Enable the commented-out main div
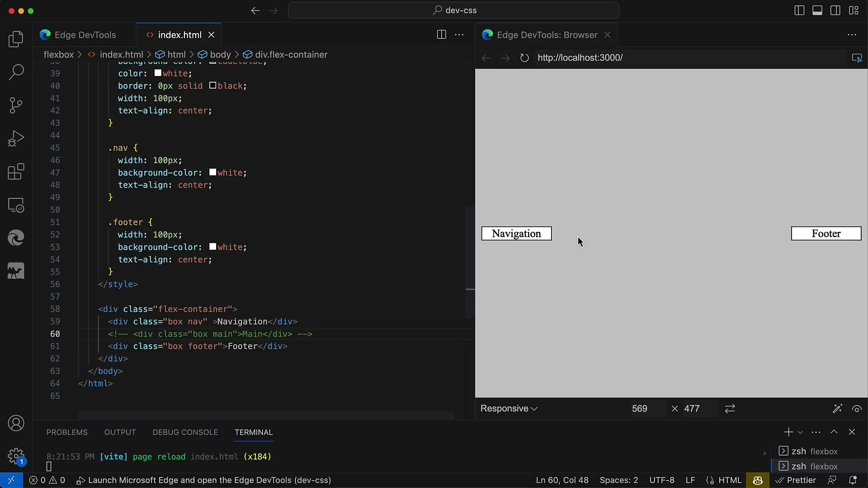 click(x=209, y=333)
